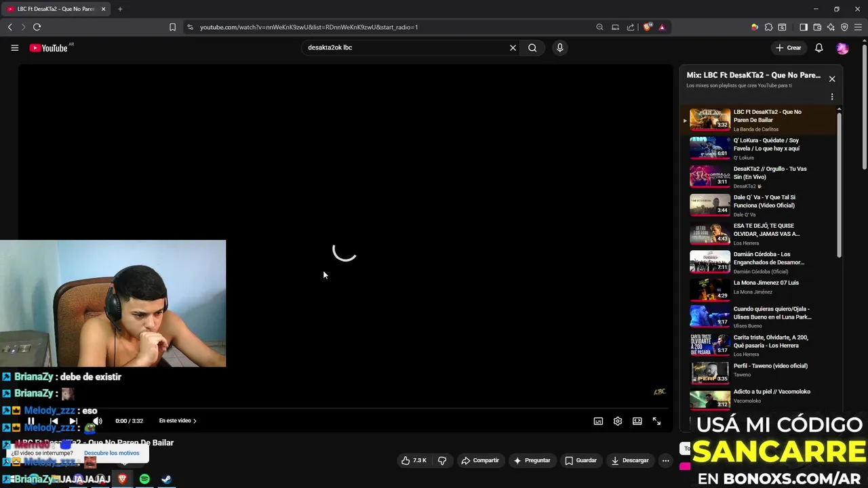Image resolution: width=868 pixels, height=488 pixels.
Task: Open YouTube notifications bell
Action: (x=818, y=47)
